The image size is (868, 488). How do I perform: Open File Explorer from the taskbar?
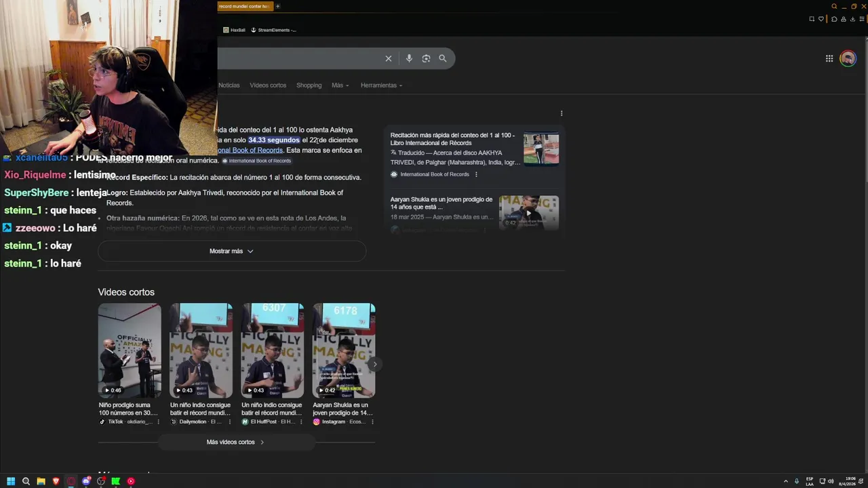(41, 481)
